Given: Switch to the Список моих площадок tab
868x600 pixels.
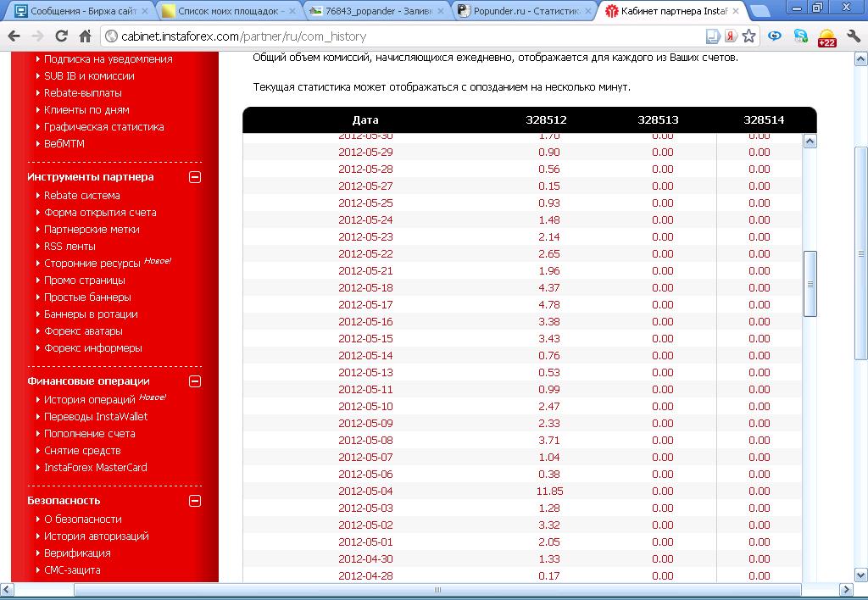Looking at the screenshot, I should 229,10.
